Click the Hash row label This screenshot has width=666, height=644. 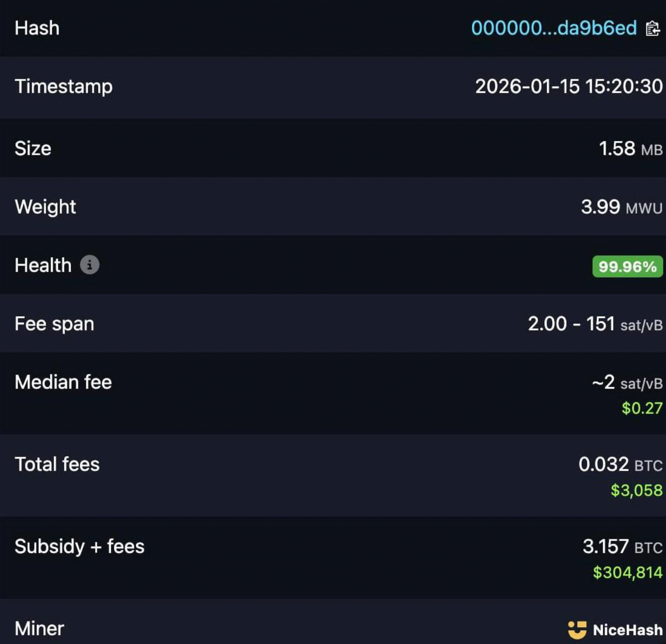click(x=37, y=28)
